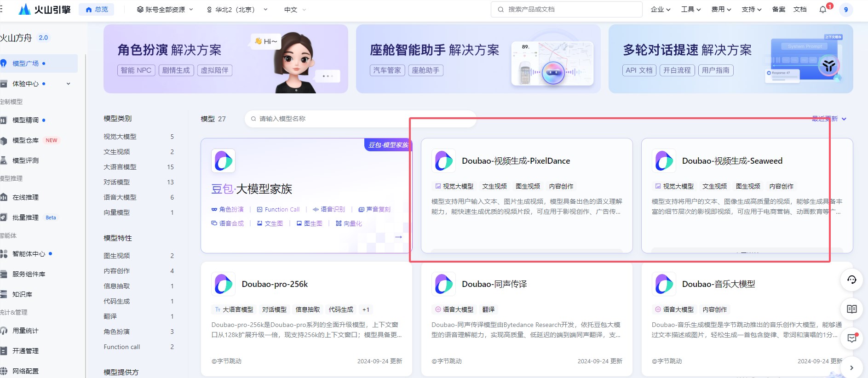Click 声音复刻 link in family card
The height and width of the screenshot is (378, 868).
[x=374, y=209]
